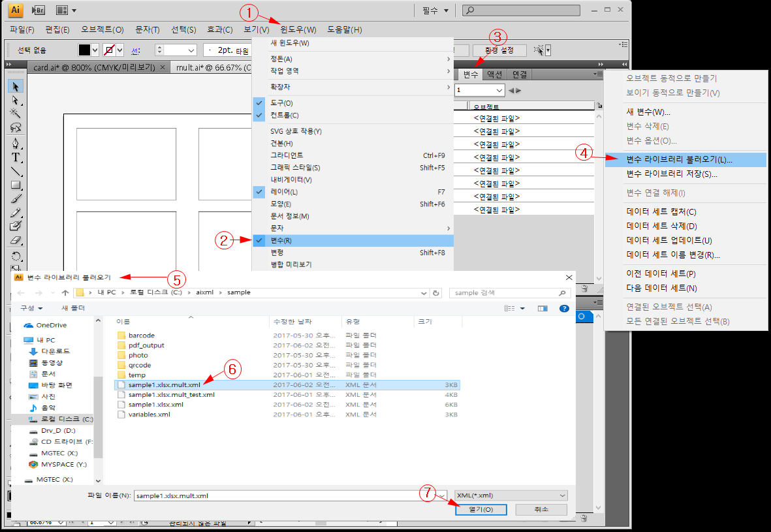Toggle the 도구(O) panel checkmark item

pyautogui.click(x=282, y=103)
